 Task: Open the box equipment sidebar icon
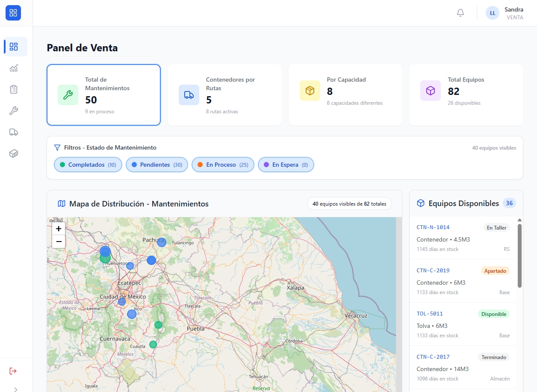14,153
